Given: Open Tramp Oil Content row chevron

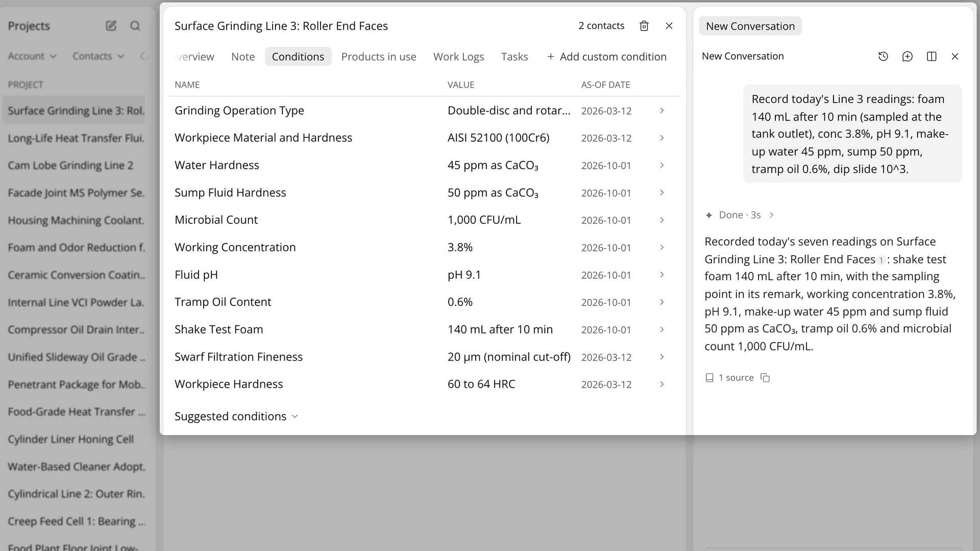Looking at the screenshot, I should point(662,302).
